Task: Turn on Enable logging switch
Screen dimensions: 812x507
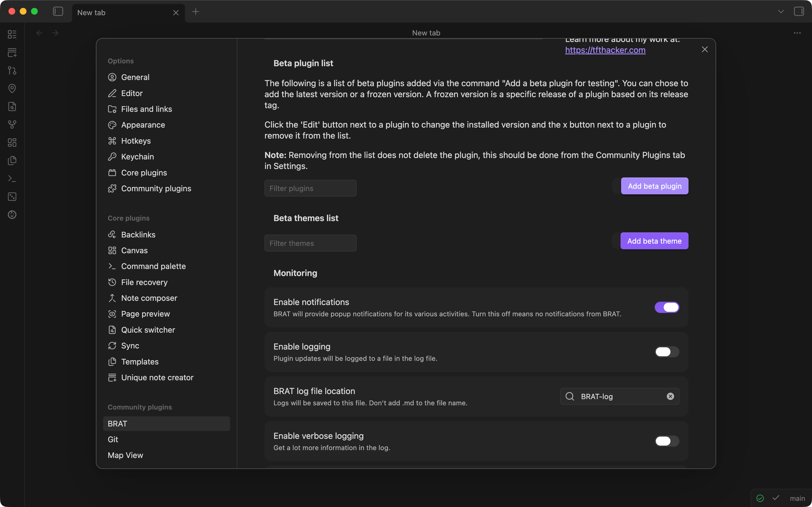Action: click(x=667, y=352)
